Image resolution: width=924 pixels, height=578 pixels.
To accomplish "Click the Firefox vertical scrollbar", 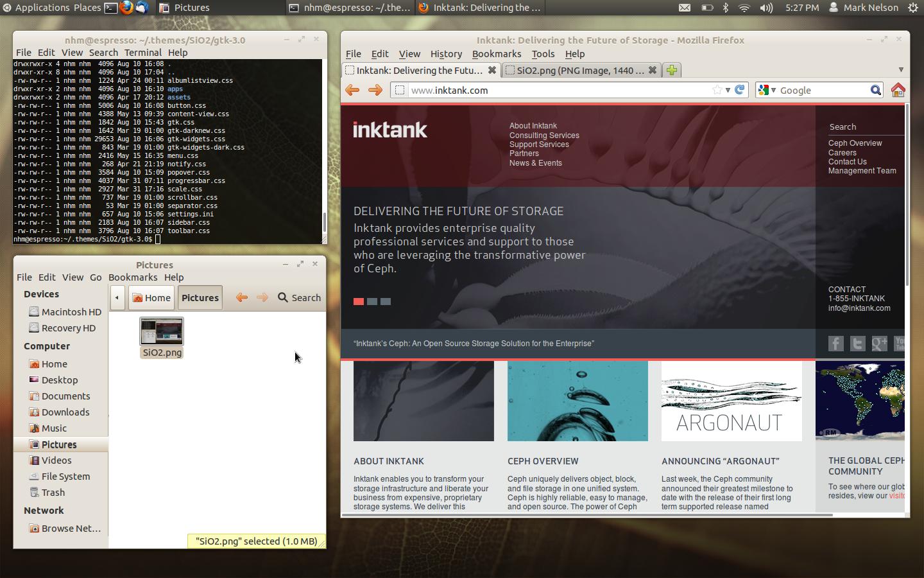I will point(907,195).
